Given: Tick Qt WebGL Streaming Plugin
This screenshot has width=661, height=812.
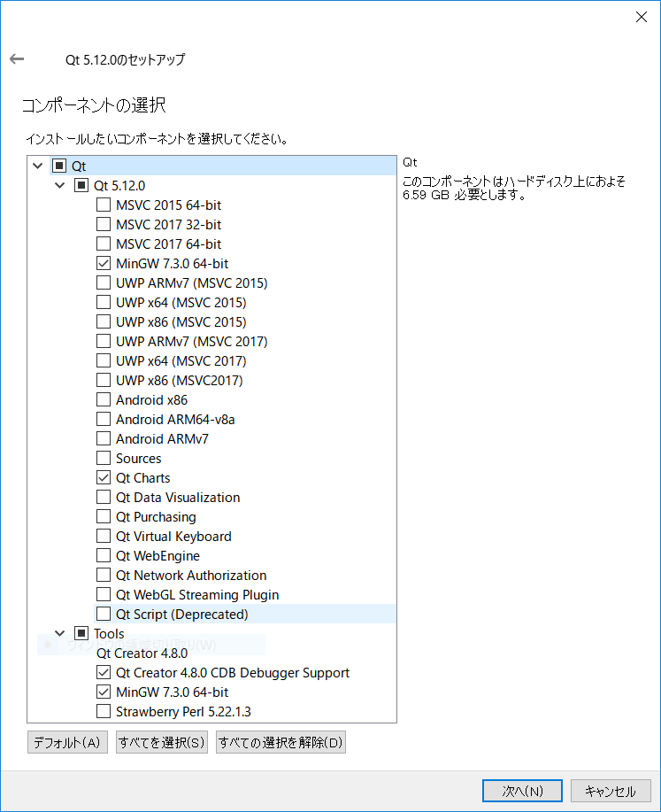Looking at the screenshot, I should pos(104,595).
